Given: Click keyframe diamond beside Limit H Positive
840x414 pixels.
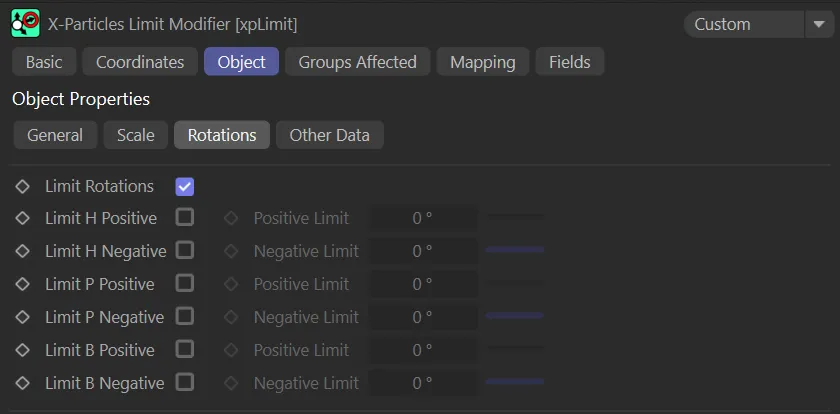Looking at the screenshot, I should (23, 218).
